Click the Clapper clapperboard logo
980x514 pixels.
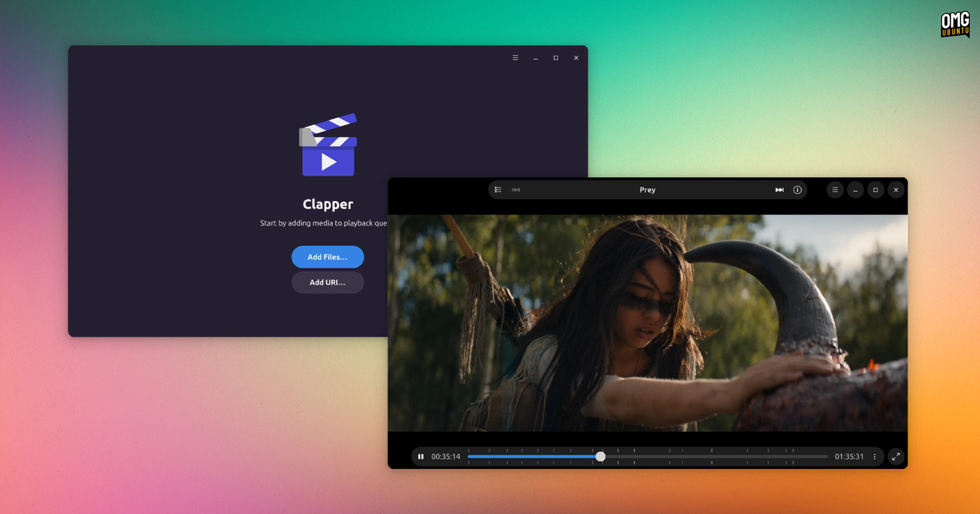click(327, 144)
